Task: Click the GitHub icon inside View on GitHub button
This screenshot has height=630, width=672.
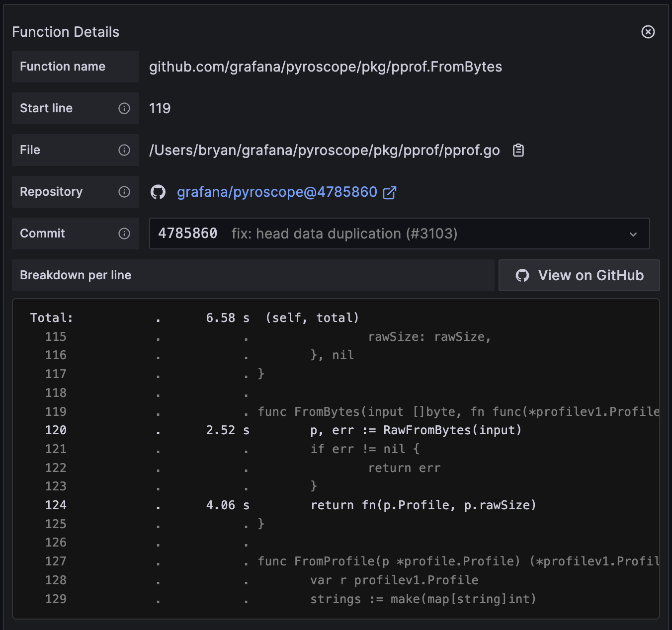Action: 521,275
